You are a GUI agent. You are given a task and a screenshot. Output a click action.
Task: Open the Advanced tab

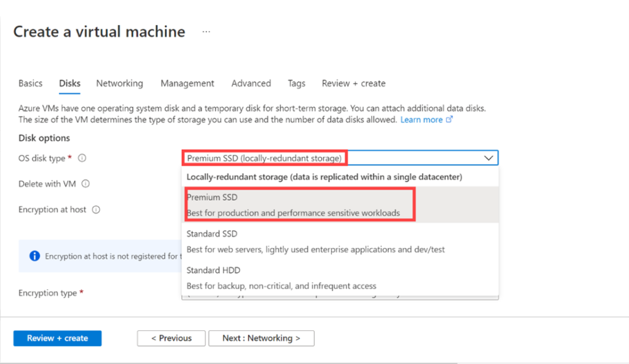click(x=251, y=83)
